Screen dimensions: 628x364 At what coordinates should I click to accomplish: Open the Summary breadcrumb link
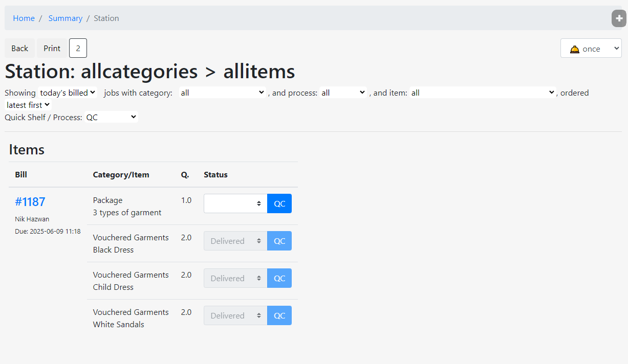pos(65,18)
